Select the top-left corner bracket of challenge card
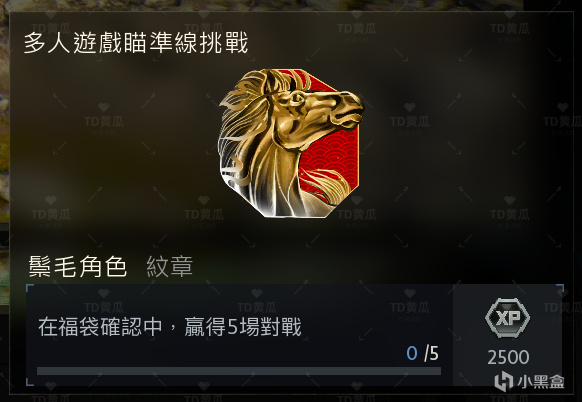Viewport: 582px width, 402px height. (30, 288)
